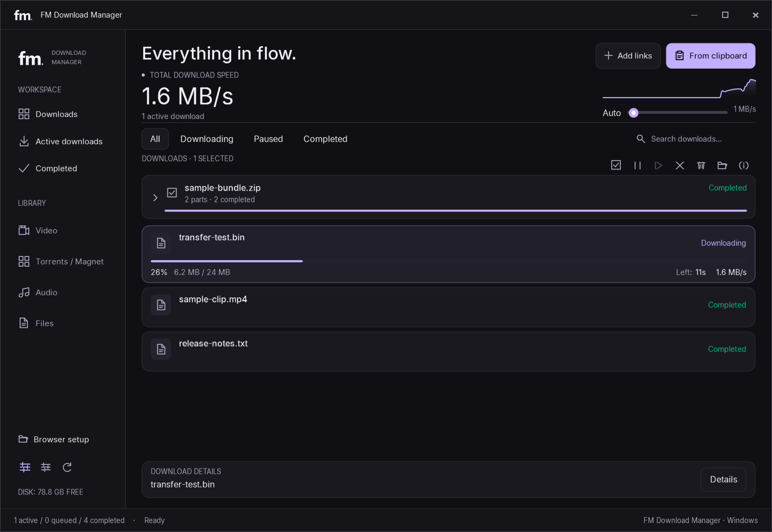Click the 'DISK: 78.8 GB FREE' label

50,492
